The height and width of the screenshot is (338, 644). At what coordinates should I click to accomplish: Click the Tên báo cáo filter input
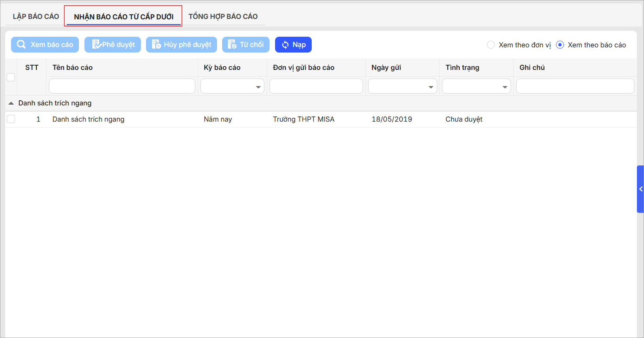click(122, 86)
